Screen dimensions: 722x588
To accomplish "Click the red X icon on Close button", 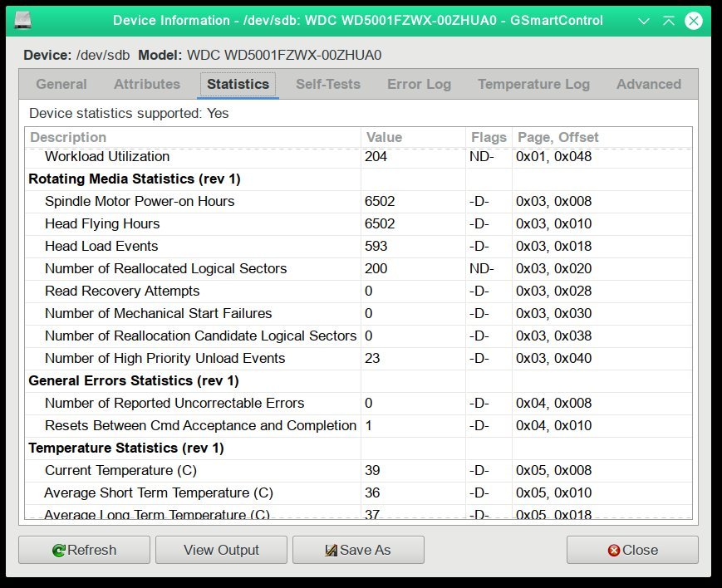I will pyautogui.click(x=614, y=549).
